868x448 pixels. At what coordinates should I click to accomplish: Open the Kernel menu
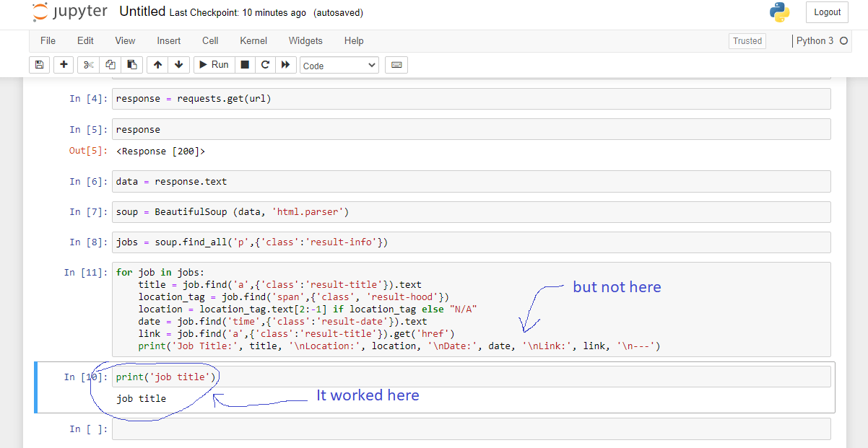[x=253, y=41]
